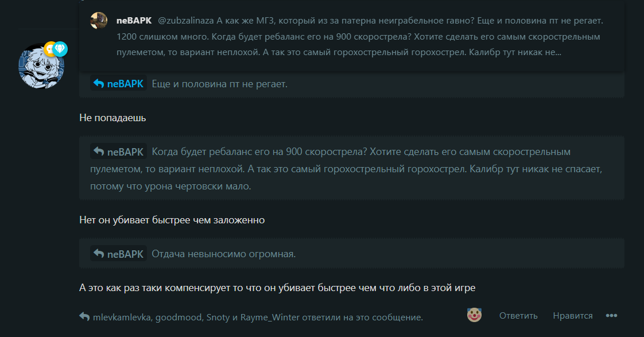Click the cyan diamond badge on avatar

click(60, 49)
